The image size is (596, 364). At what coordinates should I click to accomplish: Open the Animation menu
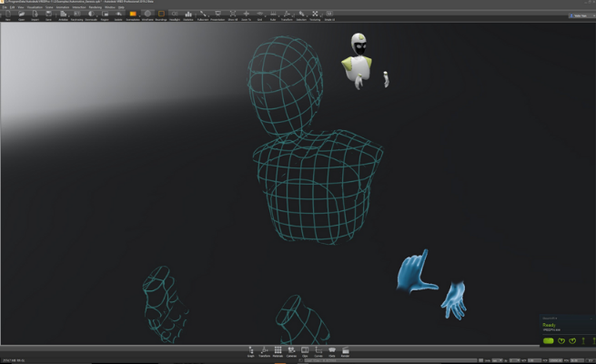[x=63, y=7]
